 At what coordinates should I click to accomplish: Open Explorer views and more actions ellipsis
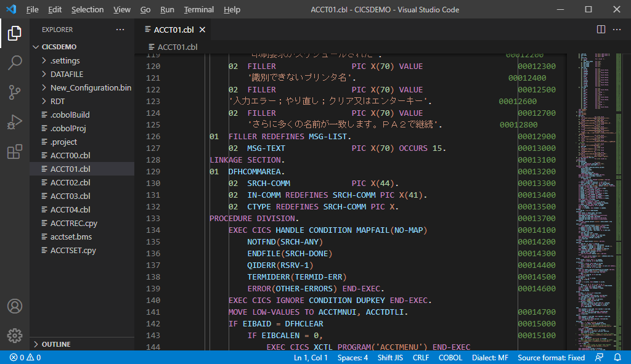pos(120,30)
